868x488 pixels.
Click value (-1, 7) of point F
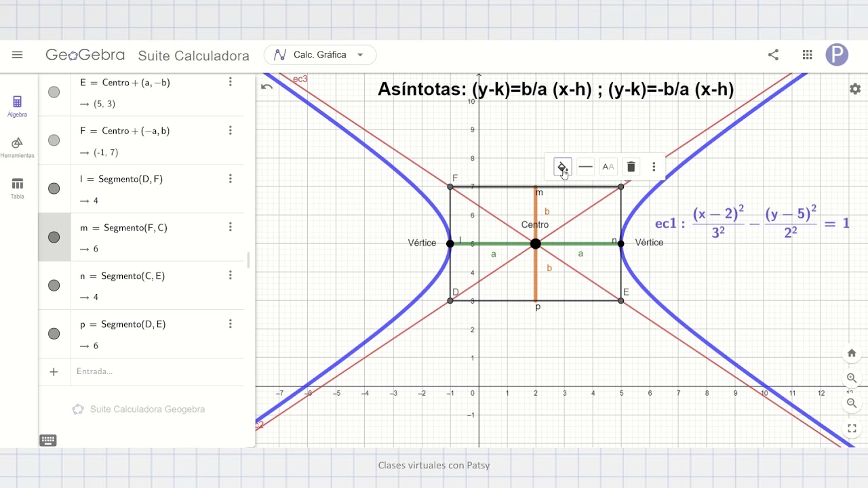(106, 152)
